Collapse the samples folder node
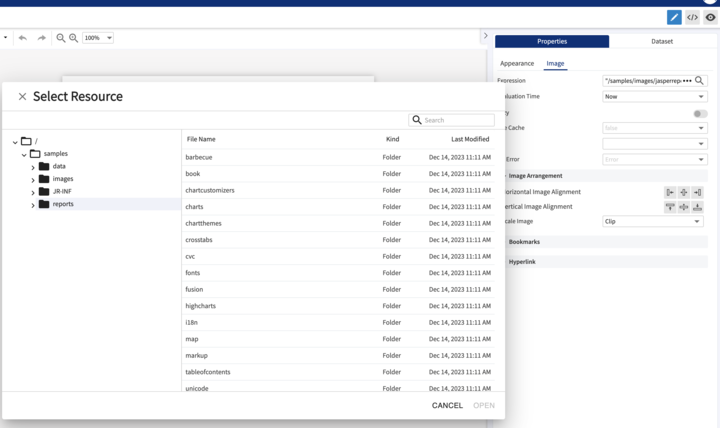 (24, 155)
